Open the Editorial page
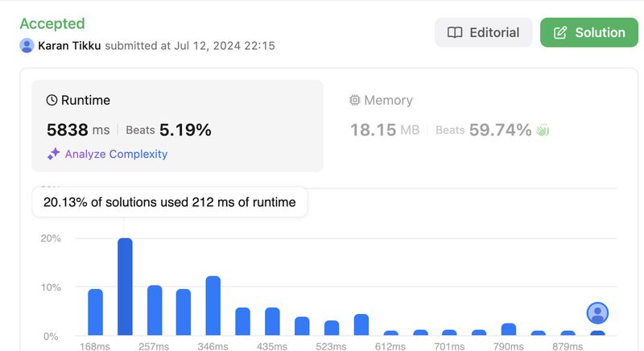 (484, 32)
